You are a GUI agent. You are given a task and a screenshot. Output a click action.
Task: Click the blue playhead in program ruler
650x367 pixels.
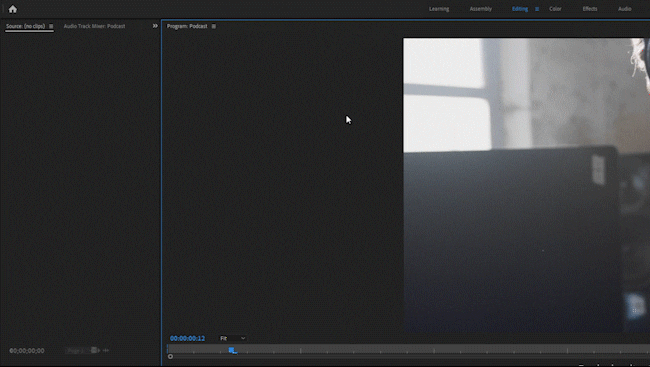pyautogui.click(x=232, y=351)
